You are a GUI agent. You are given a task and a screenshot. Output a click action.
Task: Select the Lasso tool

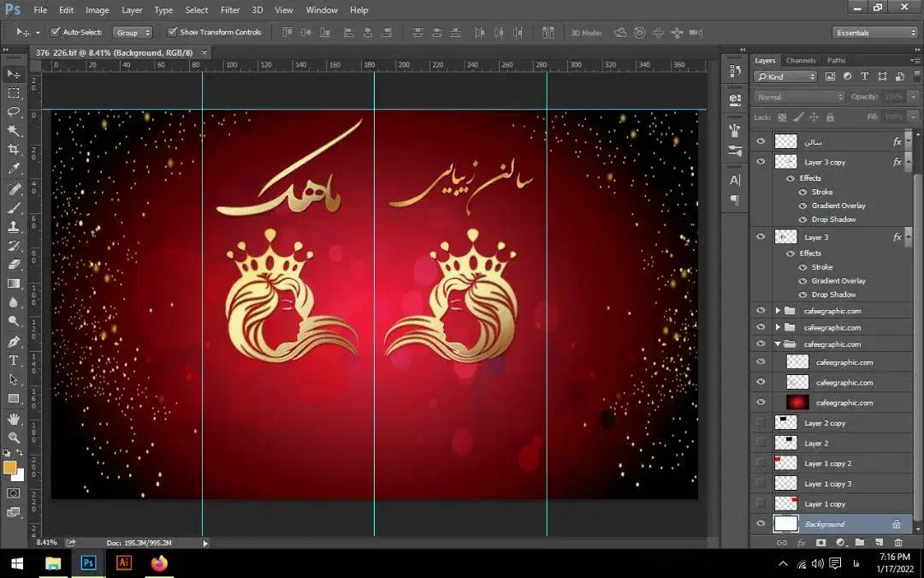coord(14,112)
